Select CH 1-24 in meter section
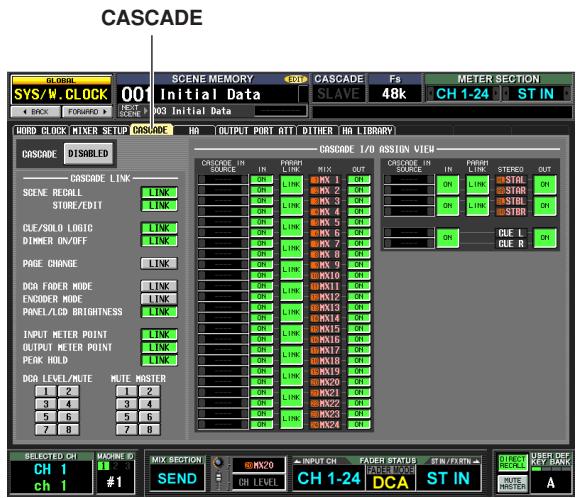 point(462,94)
